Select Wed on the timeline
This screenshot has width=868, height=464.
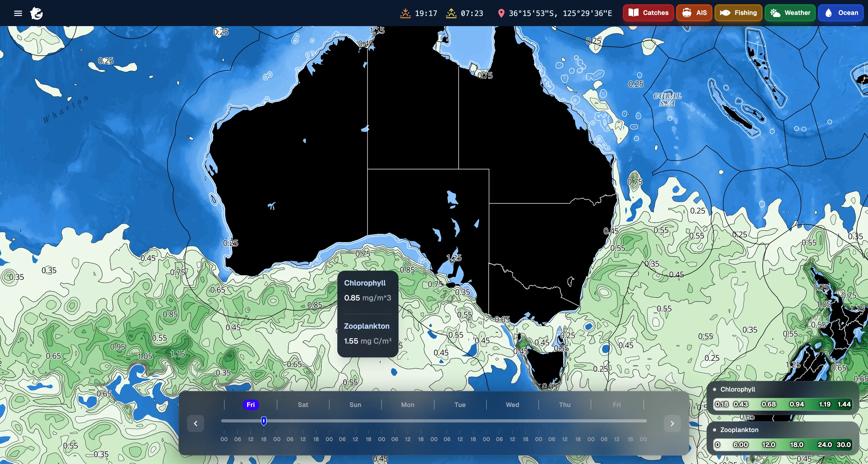click(x=512, y=405)
